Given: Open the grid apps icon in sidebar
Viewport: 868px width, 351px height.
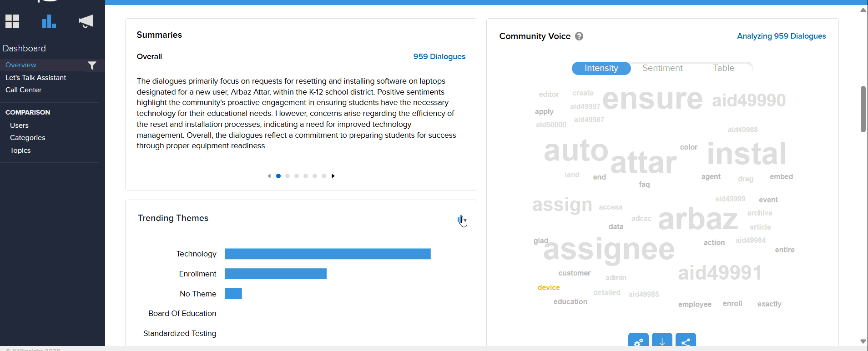Looking at the screenshot, I should coord(12,21).
